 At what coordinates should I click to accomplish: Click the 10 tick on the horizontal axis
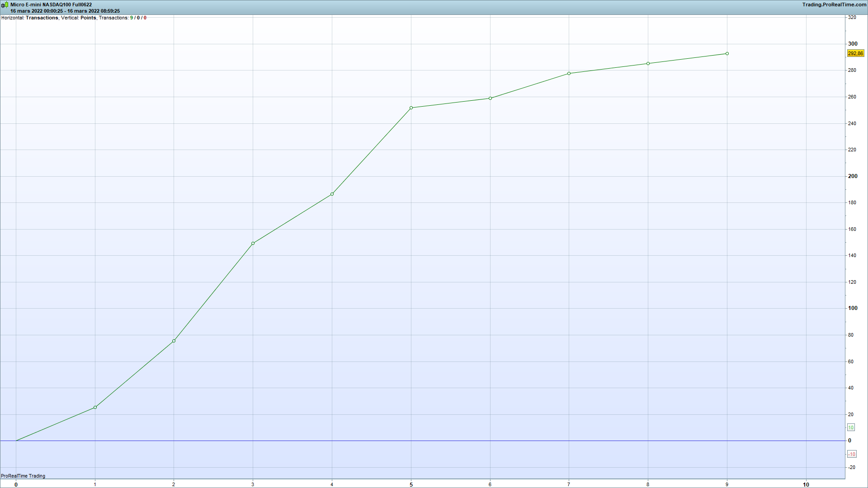(806, 484)
